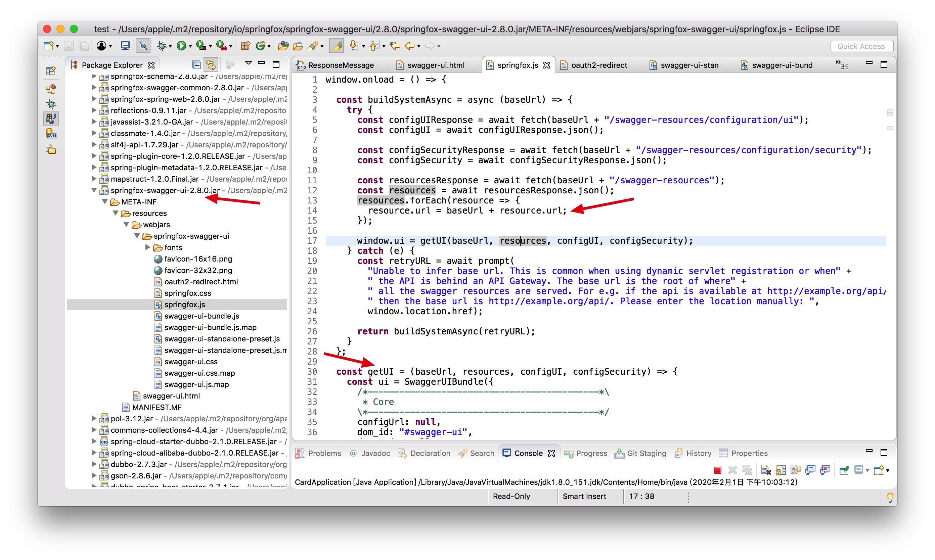Switch to the swagger-ui.html editor tab
Image resolution: width=935 pixels, height=560 pixels.
(435, 65)
